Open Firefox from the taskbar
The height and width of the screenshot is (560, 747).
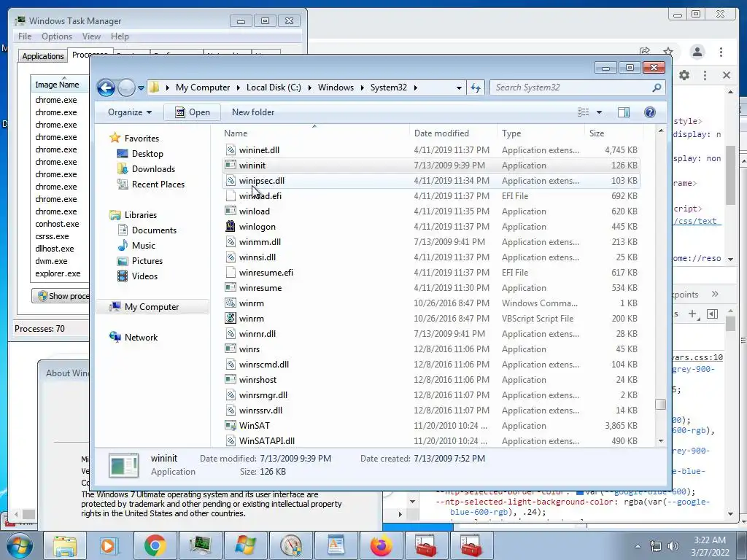(x=381, y=545)
